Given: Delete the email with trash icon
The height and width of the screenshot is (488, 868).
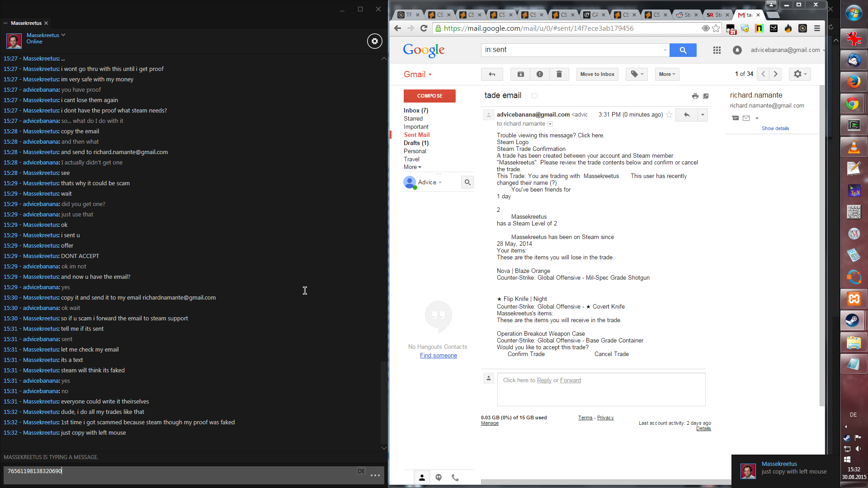Looking at the screenshot, I should (559, 74).
